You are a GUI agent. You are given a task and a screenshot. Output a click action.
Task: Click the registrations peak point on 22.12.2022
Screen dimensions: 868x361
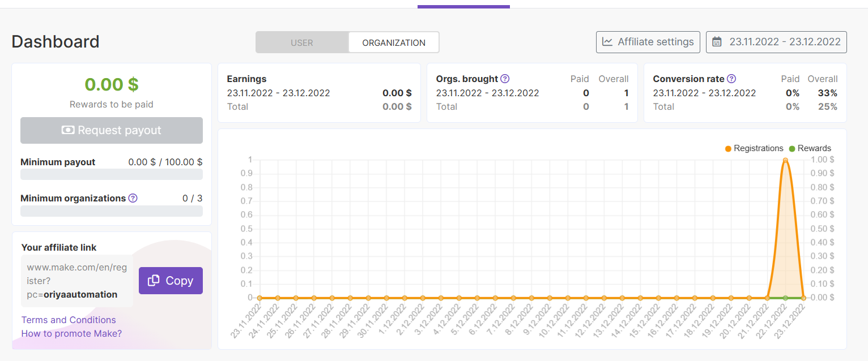click(785, 160)
